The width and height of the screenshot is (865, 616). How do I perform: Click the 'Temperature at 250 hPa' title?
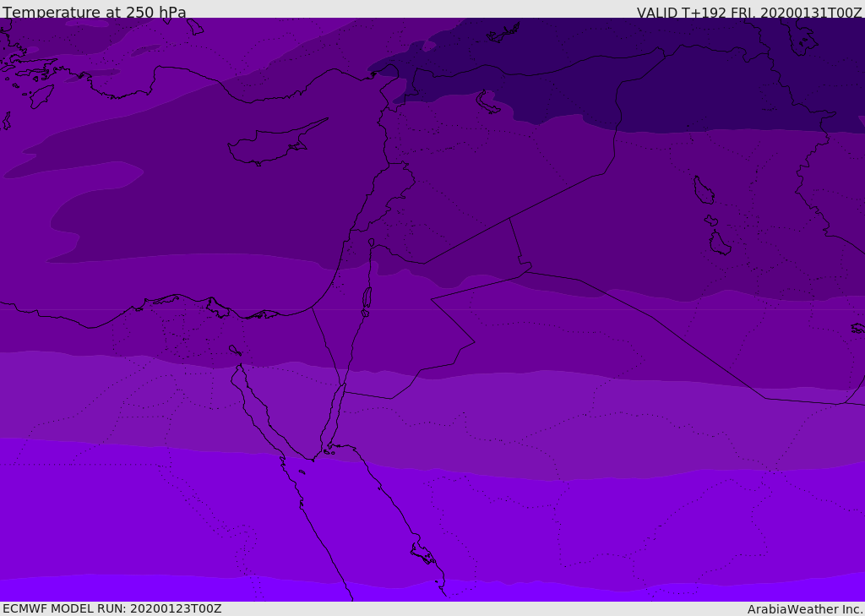95,12
